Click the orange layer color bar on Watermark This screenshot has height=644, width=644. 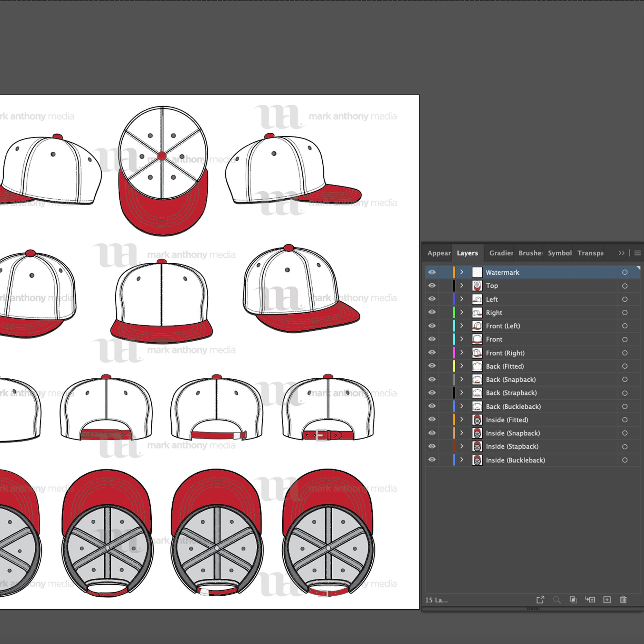tap(454, 272)
